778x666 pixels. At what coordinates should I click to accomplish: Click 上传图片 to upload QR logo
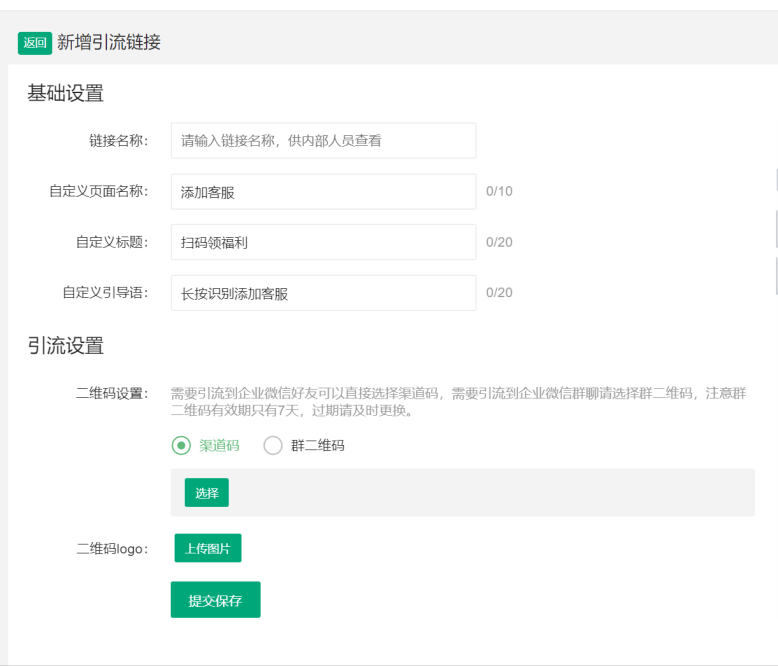[x=208, y=548]
